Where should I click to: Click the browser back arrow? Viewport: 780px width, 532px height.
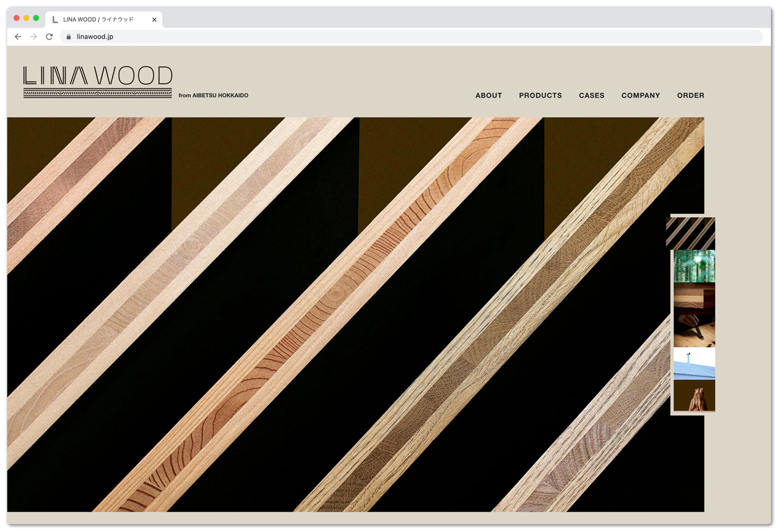[18, 36]
